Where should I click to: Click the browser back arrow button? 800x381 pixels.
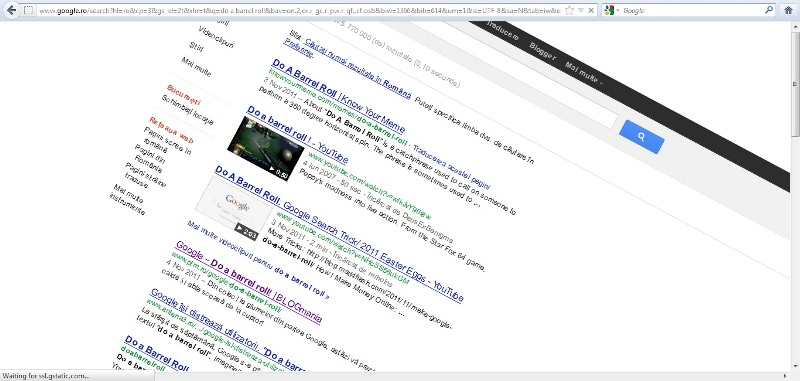[11, 10]
